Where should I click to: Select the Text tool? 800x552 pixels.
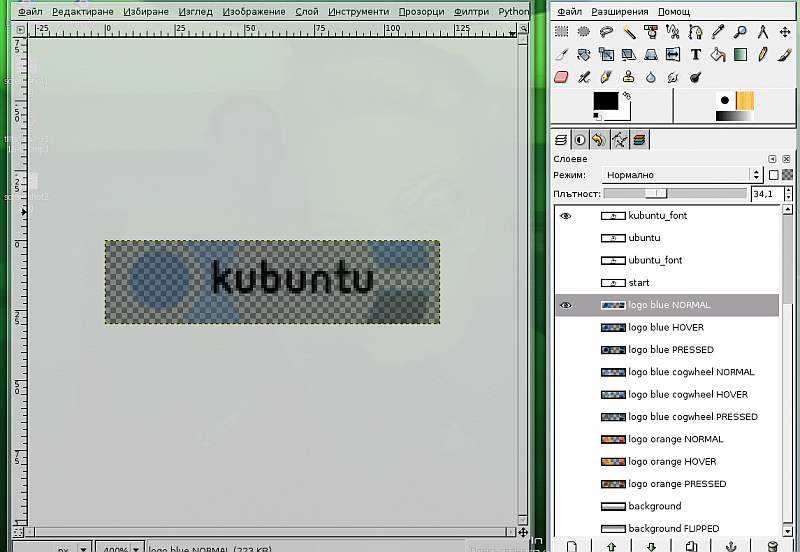click(695, 55)
